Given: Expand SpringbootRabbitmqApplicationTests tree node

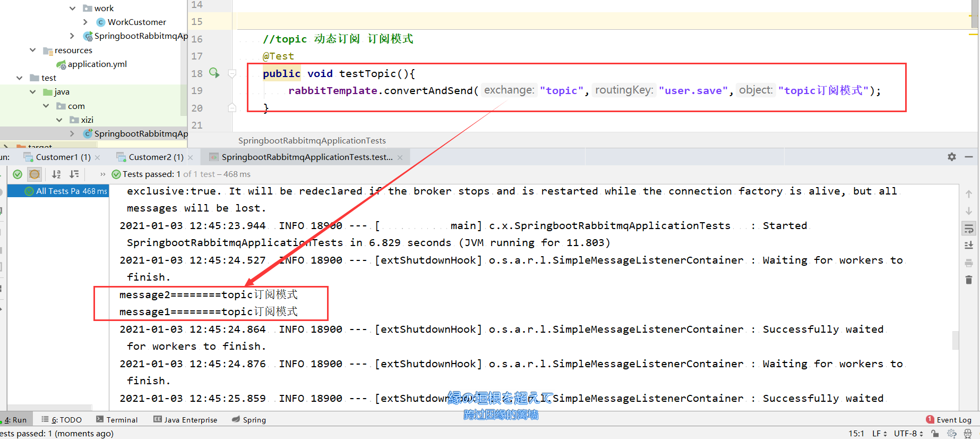Looking at the screenshot, I should click(x=73, y=133).
